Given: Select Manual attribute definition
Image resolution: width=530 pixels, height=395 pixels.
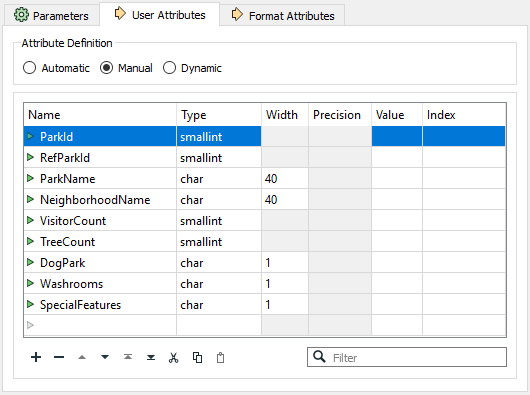Looking at the screenshot, I should tap(126, 68).
